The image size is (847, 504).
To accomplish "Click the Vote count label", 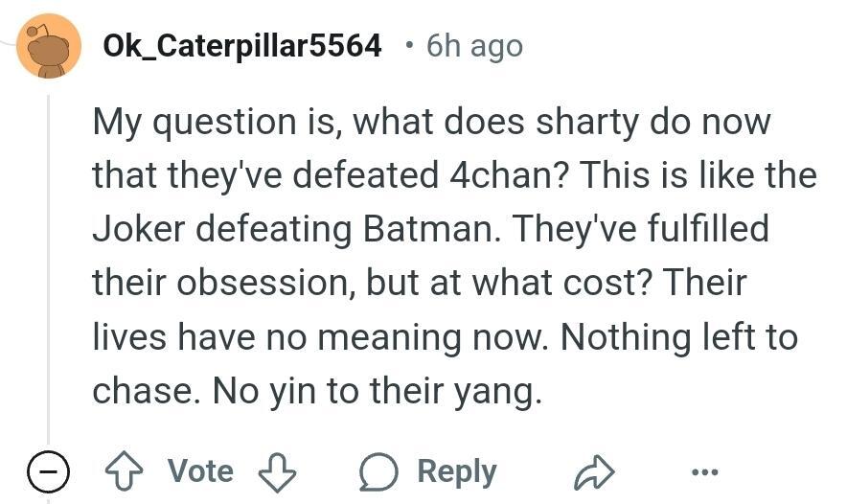I will (x=200, y=471).
